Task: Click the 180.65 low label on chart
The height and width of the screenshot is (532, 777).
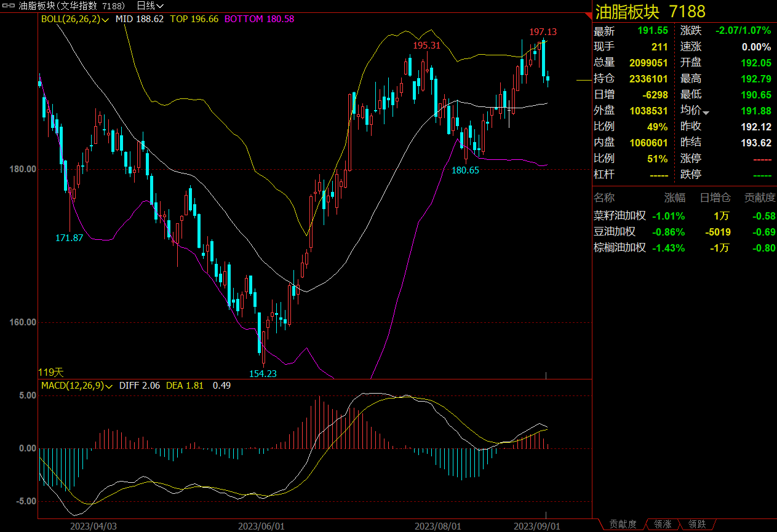Action: point(465,170)
